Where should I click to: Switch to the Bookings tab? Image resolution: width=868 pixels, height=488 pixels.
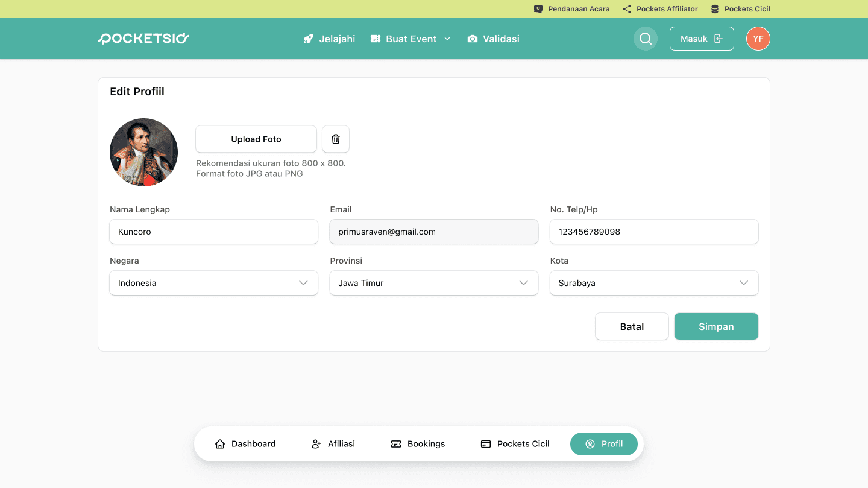point(418,444)
